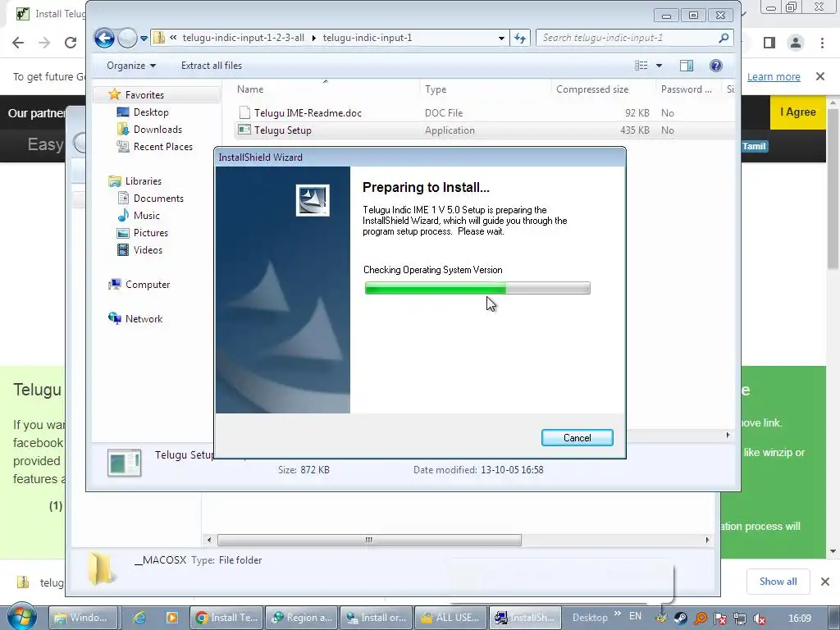The image size is (840, 630).
Task: Open Downloads in the navigation pane
Action: point(157,129)
